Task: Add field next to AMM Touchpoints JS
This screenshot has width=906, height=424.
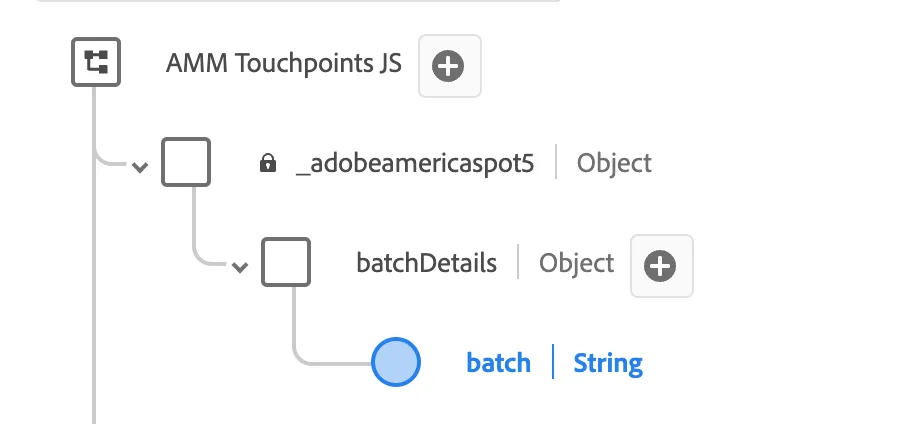Action: click(450, 66)
